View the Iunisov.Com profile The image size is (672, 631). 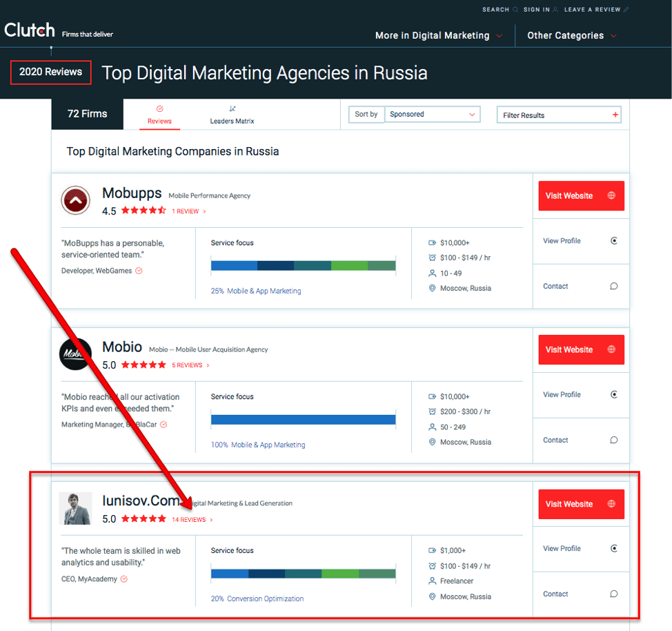(x=581, y=548)
